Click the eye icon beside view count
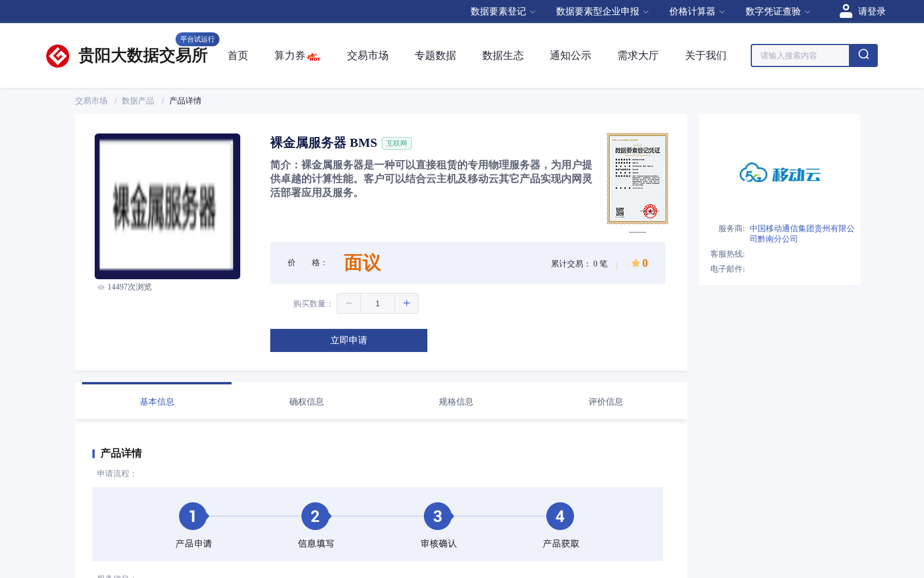The image size is (924, 578). [101, 287]
